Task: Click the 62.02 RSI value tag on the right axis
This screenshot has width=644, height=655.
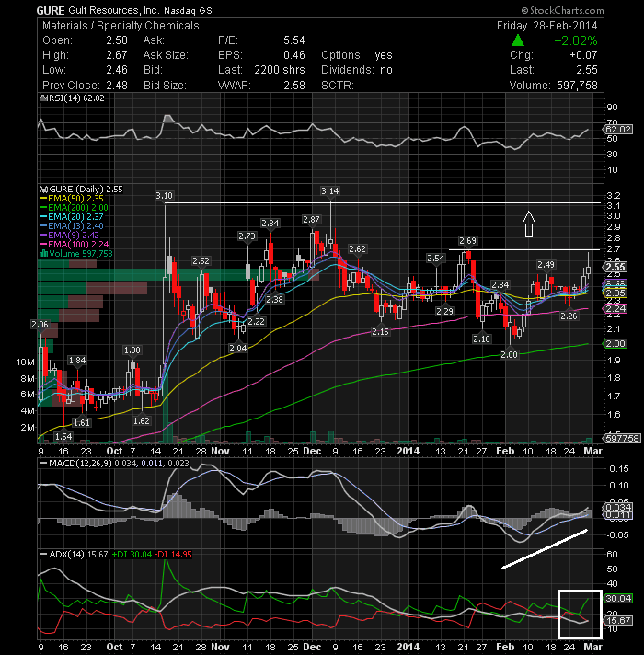Action: tap(618, 130)
